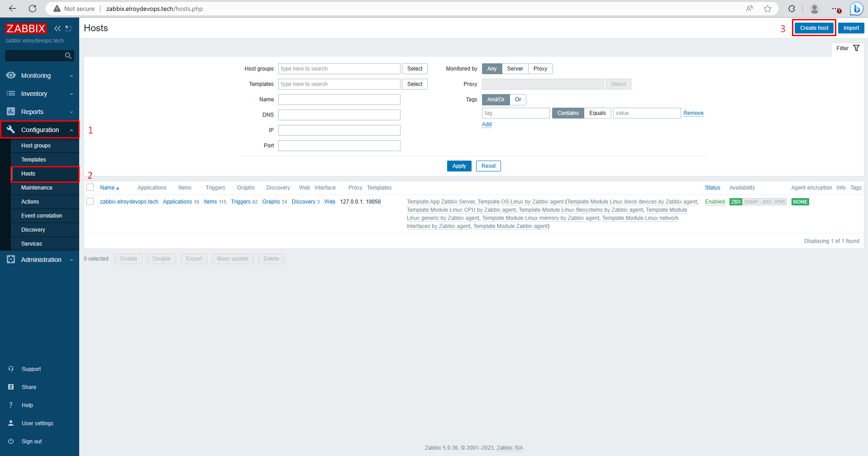
Task: Click the browser refresh icon
Action: coord(33,9)
